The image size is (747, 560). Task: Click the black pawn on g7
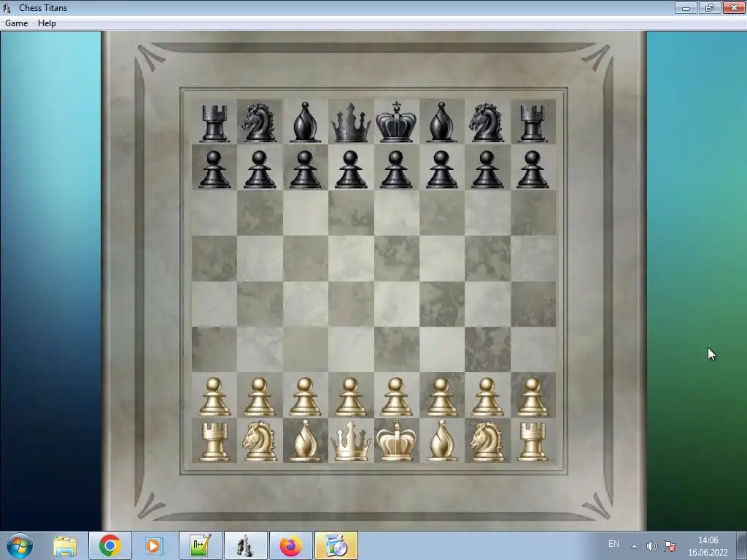pyautogui.click(x=487, y=169)
